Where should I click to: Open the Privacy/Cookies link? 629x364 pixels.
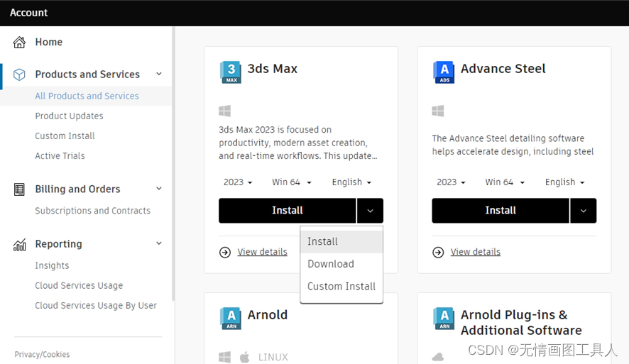click(42, 354)
